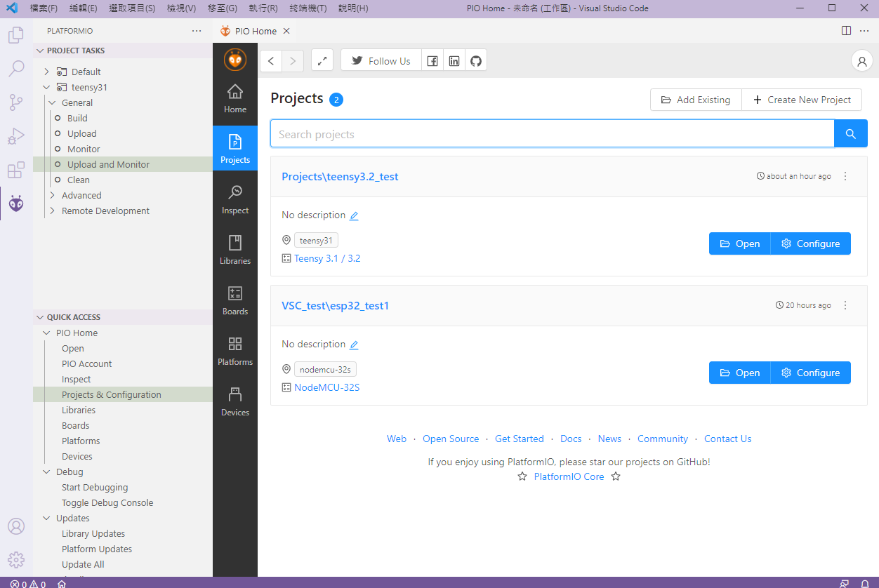Open PlatformIO LinkedIn page icon
The image size is (879, 588).
(x=454, y=60)
